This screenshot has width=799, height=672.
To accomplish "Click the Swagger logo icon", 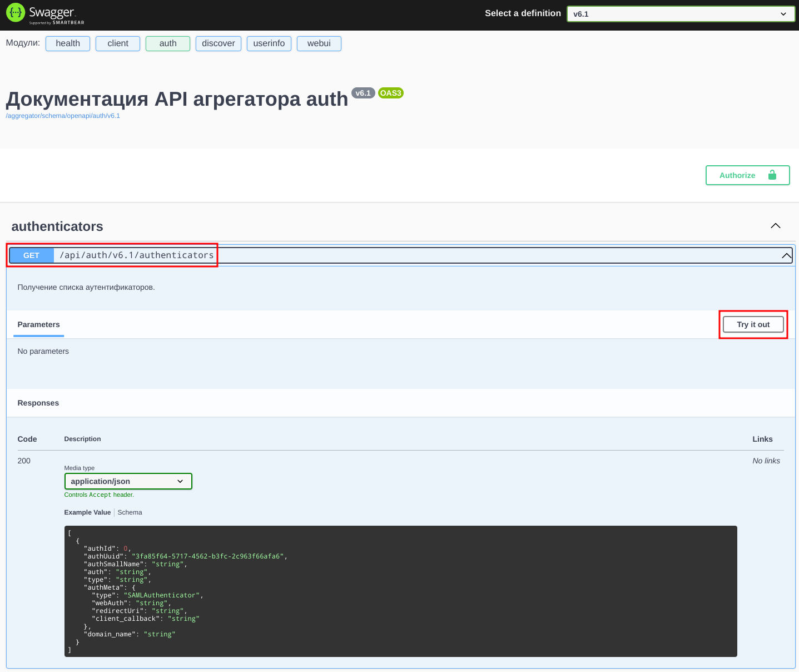I will [16, 13].
